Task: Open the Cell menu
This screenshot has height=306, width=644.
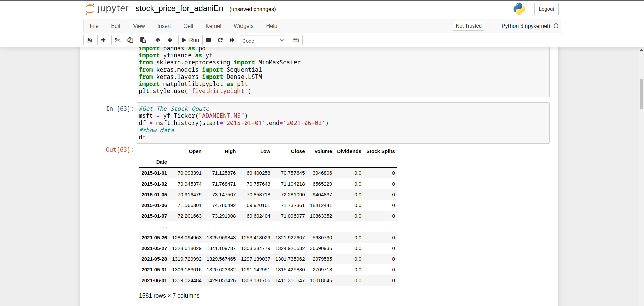Action: (x=188, y=26)
